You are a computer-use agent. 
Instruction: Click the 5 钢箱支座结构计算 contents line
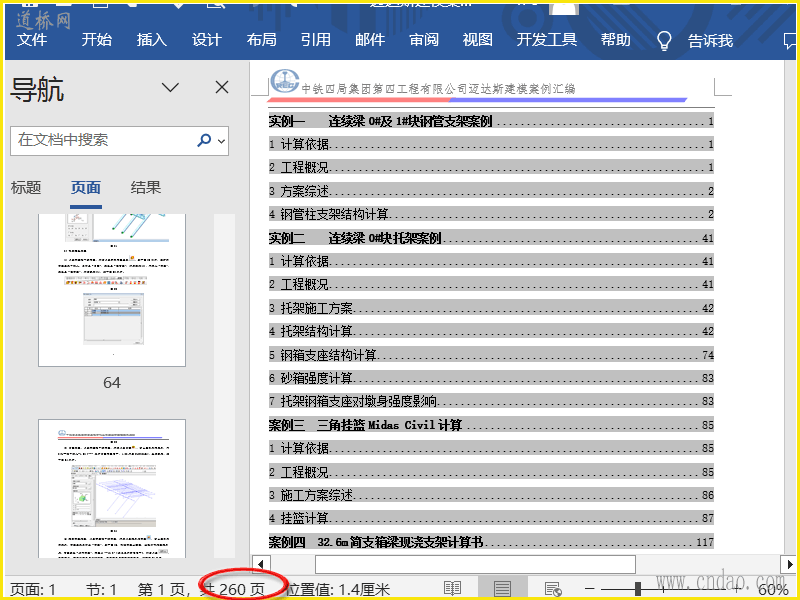click(491, 355)
